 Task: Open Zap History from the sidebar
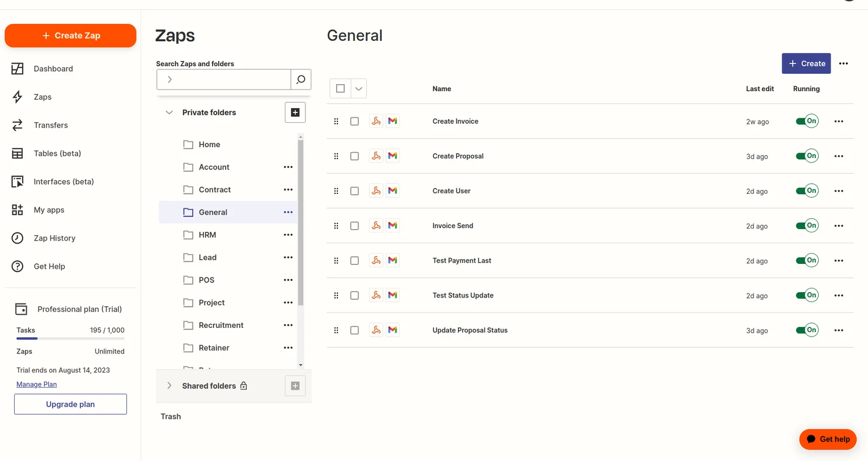pyautogui.click(x=54, y=238)
